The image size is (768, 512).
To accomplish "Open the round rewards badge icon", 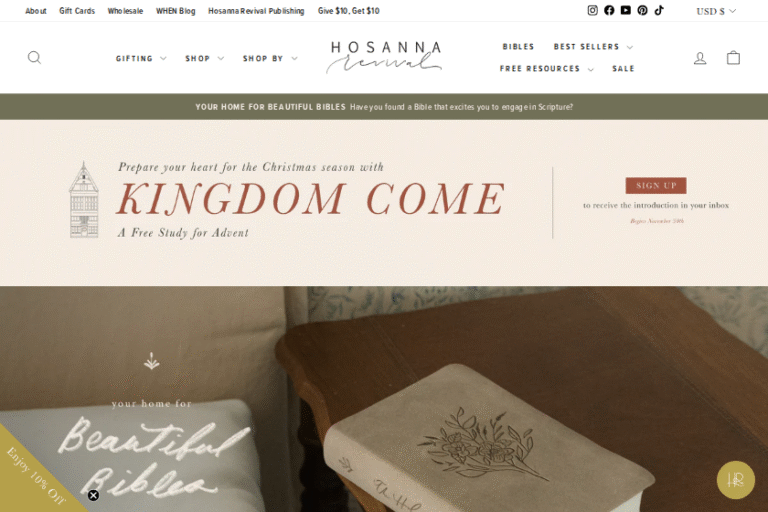I will (736, 480).
